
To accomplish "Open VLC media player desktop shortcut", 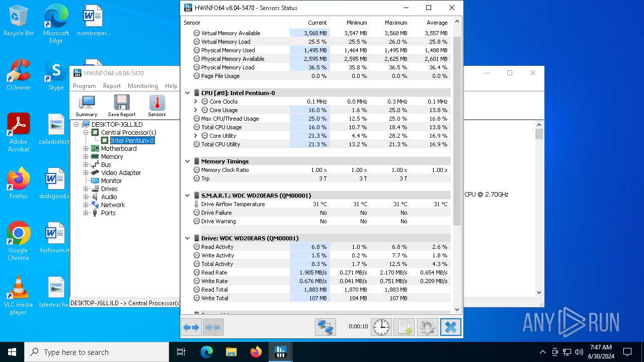I will (x=19, y=296).
